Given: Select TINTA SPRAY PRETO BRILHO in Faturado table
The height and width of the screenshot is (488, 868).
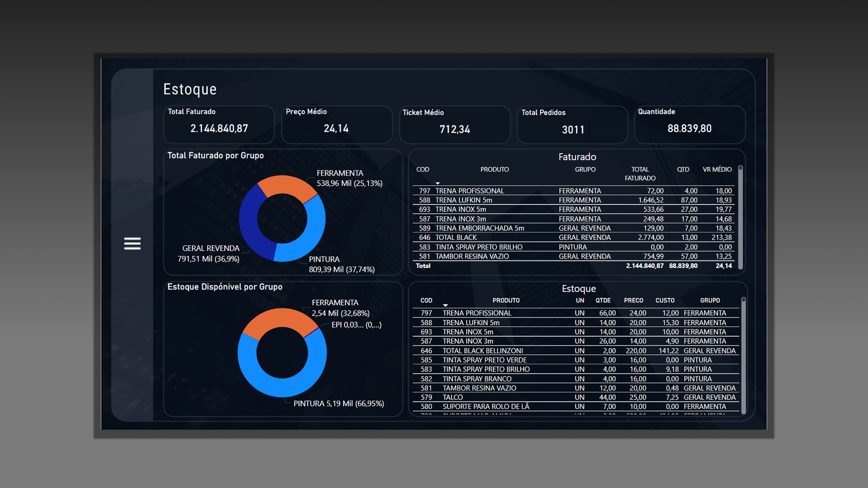Looking at the screenshot, I should [x=574, y=247].
